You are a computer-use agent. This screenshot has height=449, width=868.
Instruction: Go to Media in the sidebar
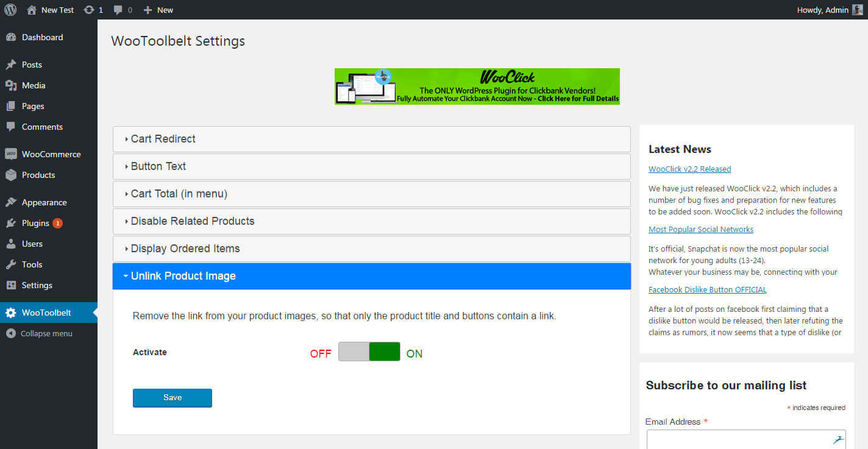click(49, 85)
